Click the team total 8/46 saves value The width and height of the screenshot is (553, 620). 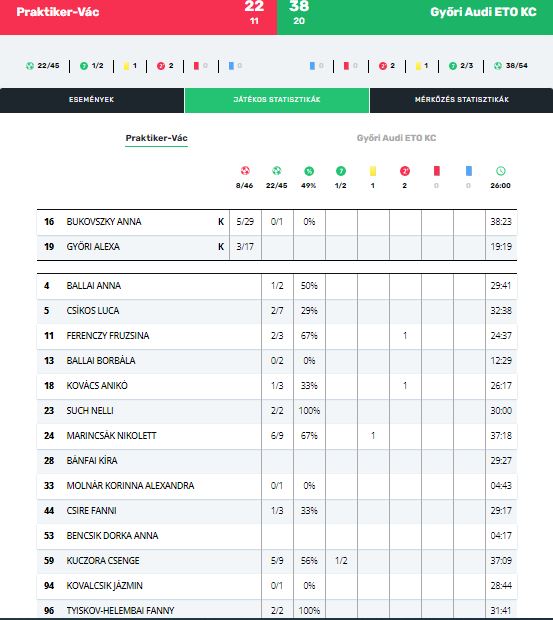pos(245,185)
